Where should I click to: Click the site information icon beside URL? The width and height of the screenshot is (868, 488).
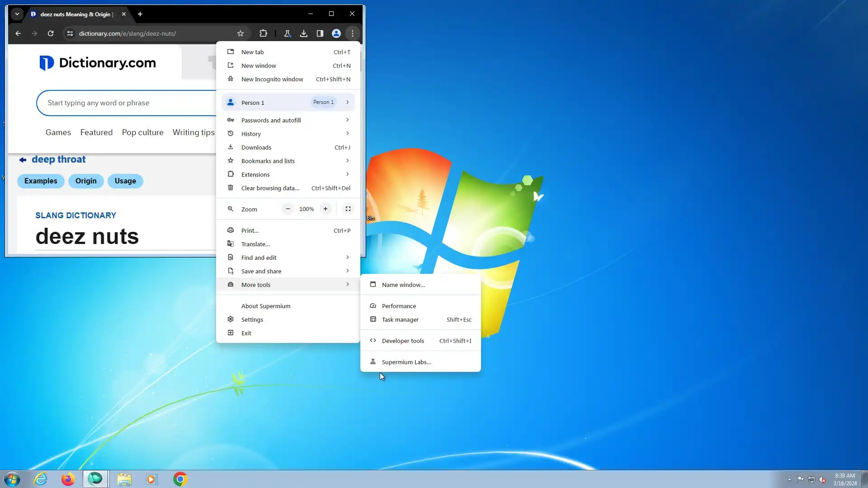[x=70, y=33]
